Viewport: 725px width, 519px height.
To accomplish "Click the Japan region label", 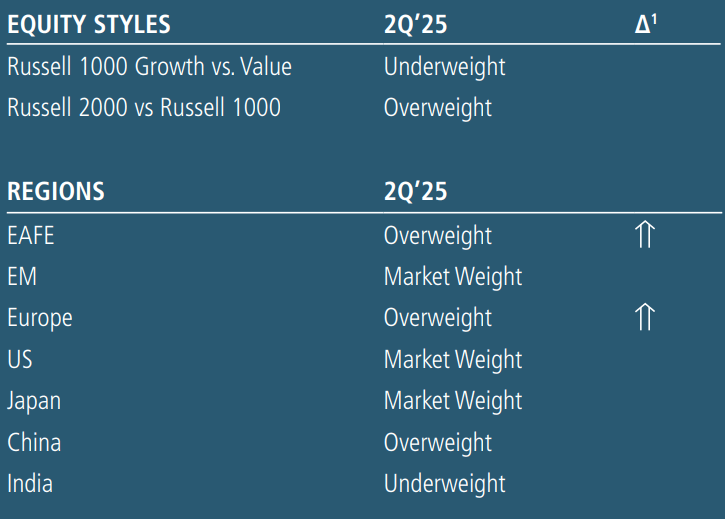I will 34,400.
